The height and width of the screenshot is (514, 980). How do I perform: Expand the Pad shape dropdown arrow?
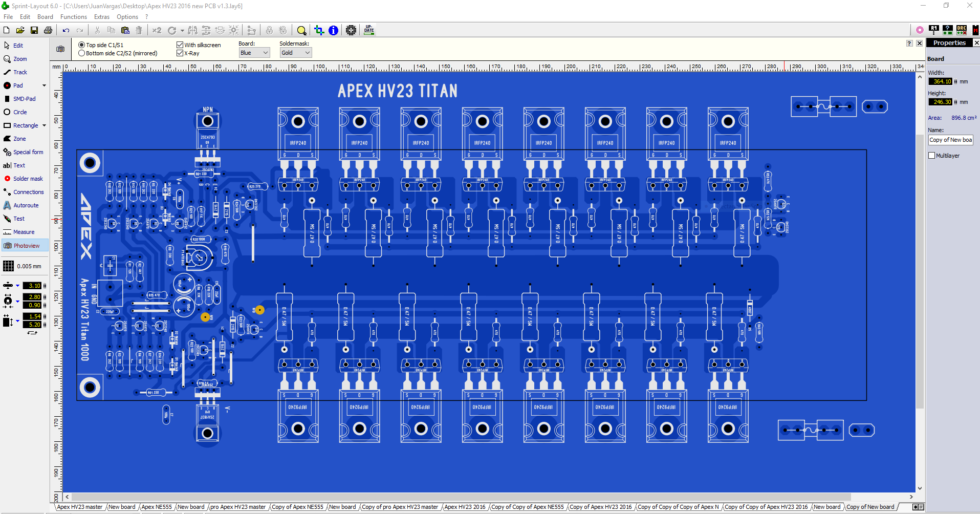click(44, 85)
